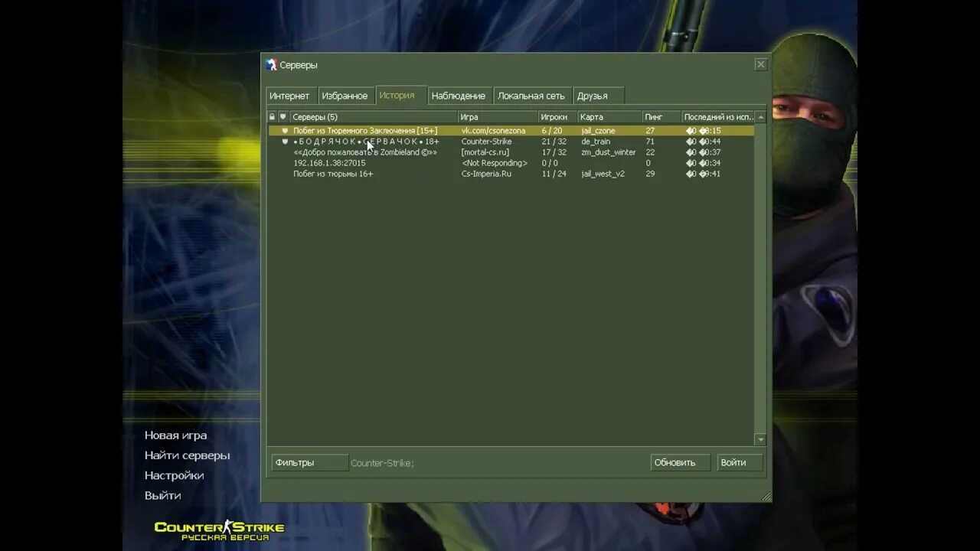Click Выйти in main menu

162,495
